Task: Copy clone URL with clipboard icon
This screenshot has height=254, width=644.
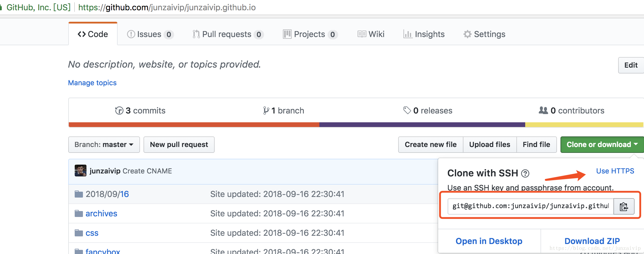Action: [624, 206]
